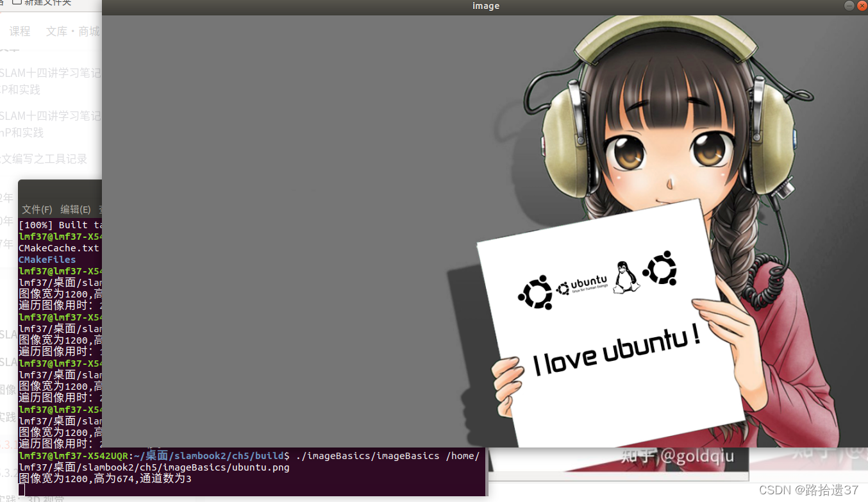
Task: Open the 课程 tab on the webpage
Action: click(20, 31)
